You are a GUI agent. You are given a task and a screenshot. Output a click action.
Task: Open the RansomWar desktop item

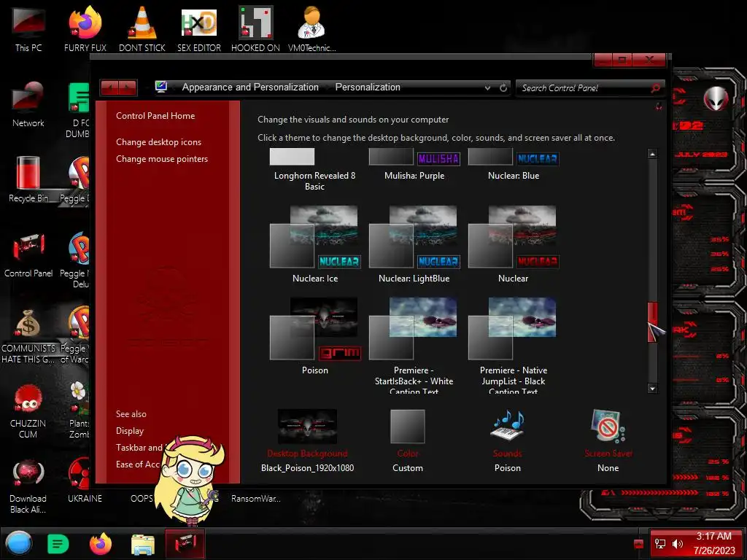click(256, 499)
